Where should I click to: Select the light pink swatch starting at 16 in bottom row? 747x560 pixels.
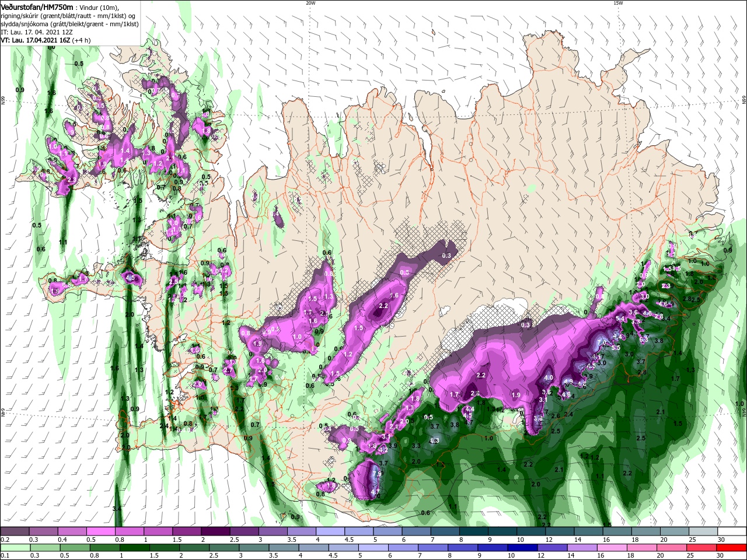click(613, 547)
